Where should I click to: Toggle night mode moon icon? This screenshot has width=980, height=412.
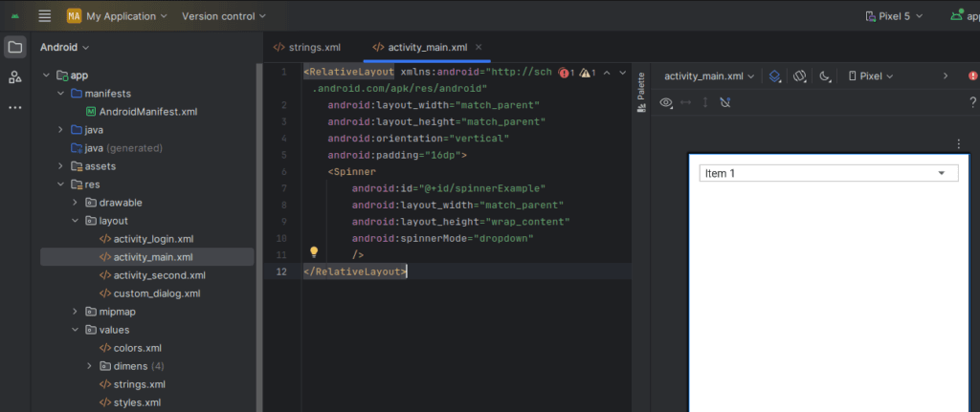(825, 76)
